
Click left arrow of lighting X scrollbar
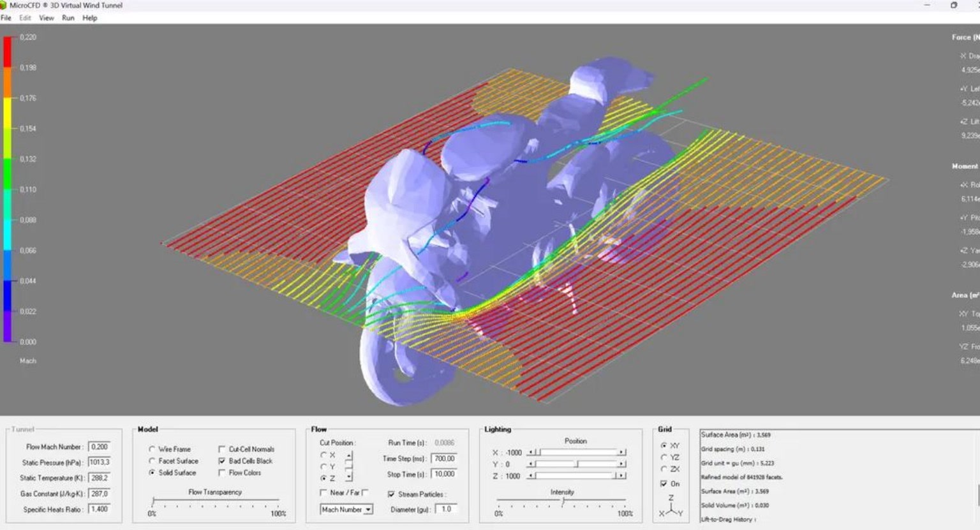531,452
